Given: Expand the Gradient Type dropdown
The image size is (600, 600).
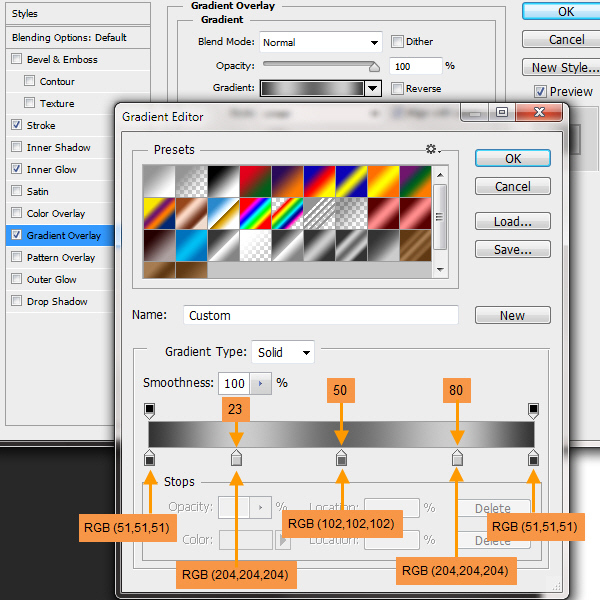Looking at the screenshot, I should point(283,352).
